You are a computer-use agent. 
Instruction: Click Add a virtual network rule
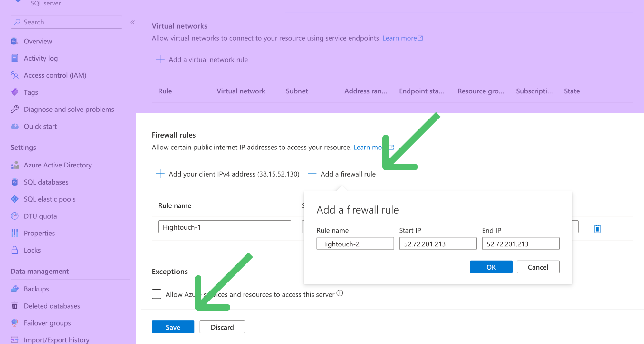tap(208, 60)
